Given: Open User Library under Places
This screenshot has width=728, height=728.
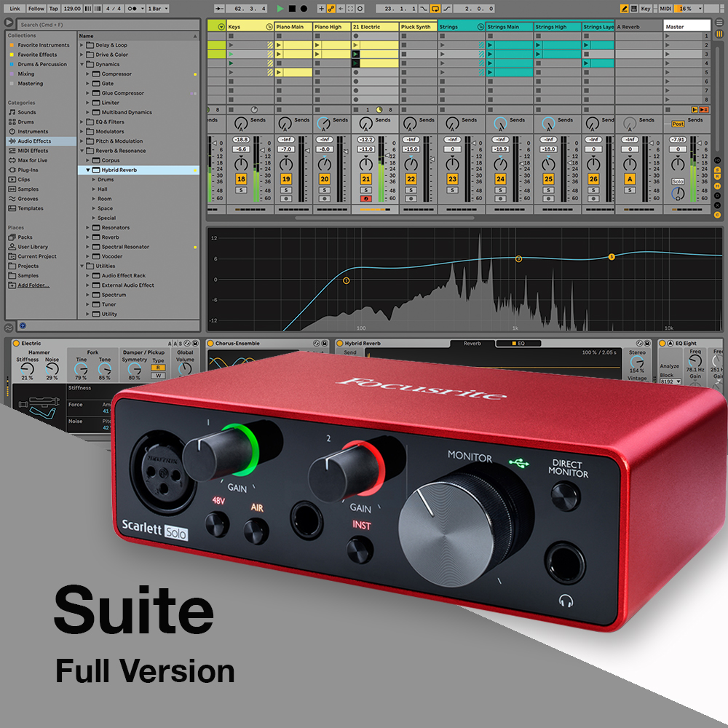Looking at the screenshot, I should tap(33, 247).
